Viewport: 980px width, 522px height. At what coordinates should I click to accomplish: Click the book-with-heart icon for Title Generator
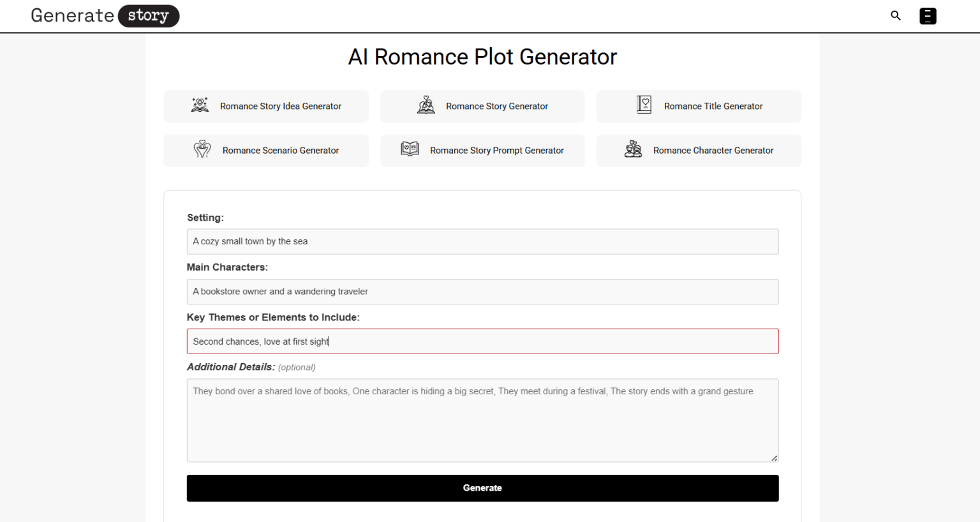point(644,105)
